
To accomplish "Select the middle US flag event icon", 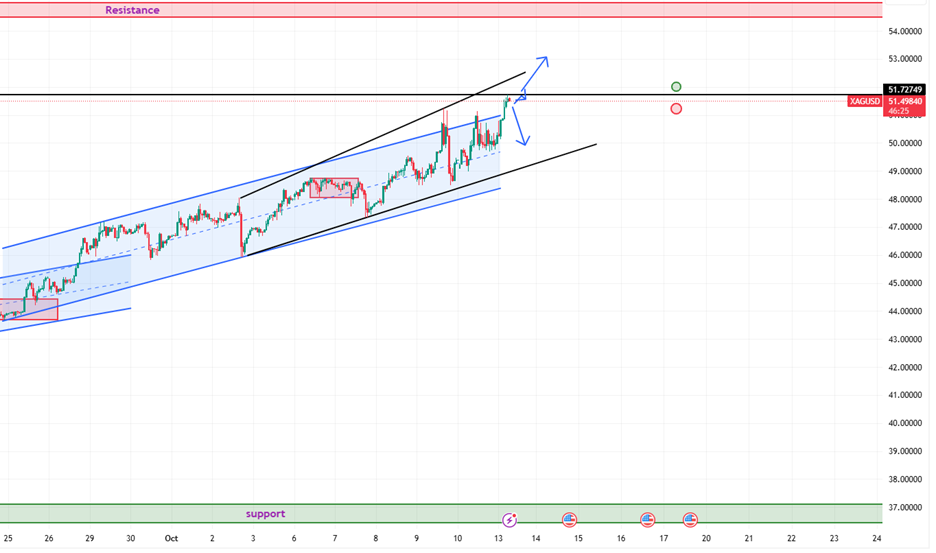I will click(647, 520).
